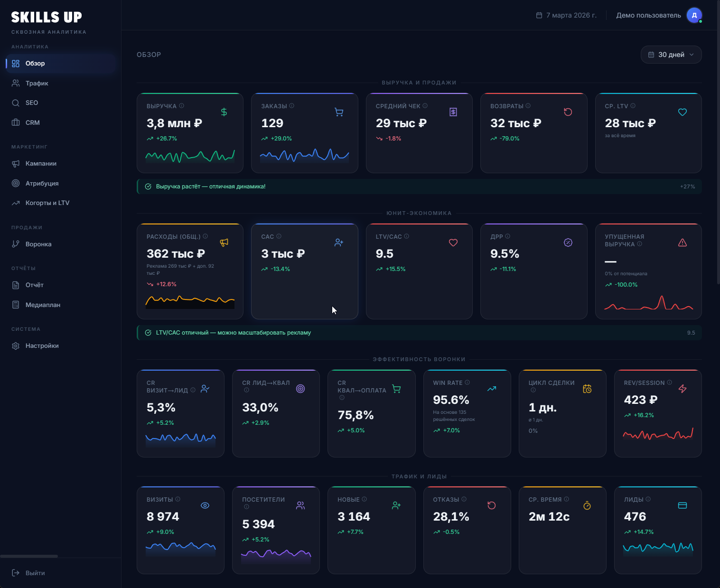The height and width of the screenshot is (588, 720).
Task: Click the info icon beside ДРР
Action: pos(508,236)
